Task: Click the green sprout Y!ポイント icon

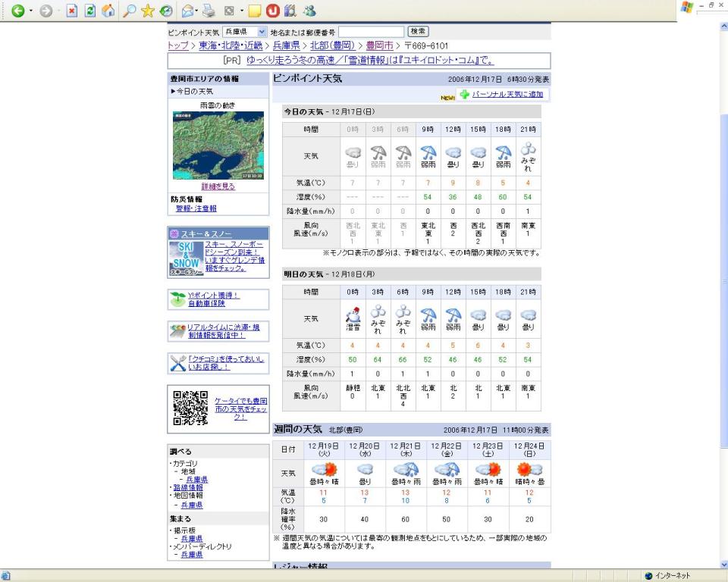Action: point(177,299)
